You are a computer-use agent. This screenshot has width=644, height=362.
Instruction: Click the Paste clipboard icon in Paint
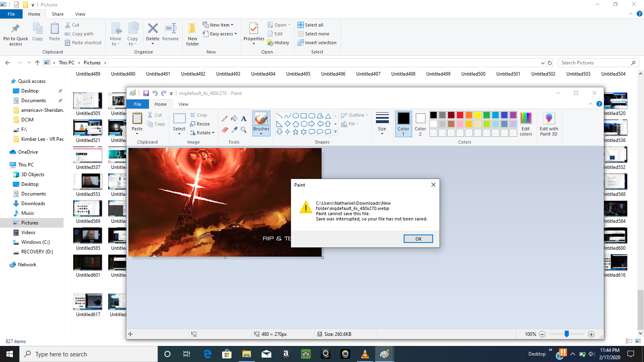[137, 119]
